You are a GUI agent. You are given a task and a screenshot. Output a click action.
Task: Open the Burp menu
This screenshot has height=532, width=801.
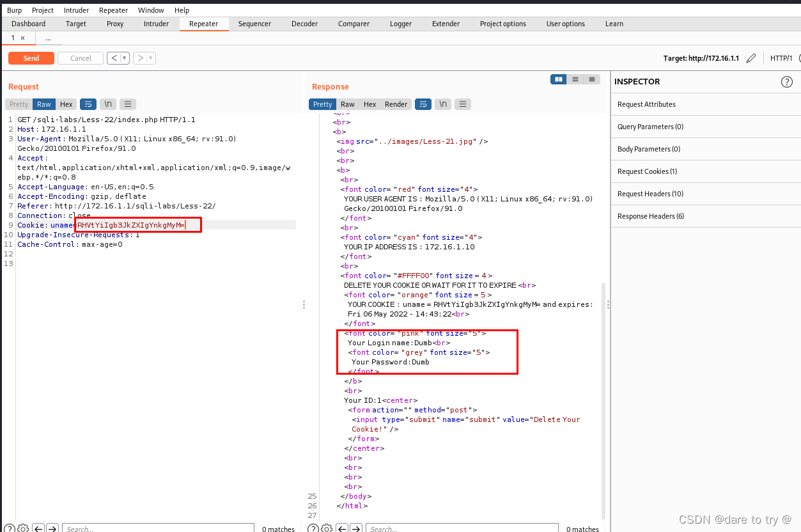[x=14, y=10]
